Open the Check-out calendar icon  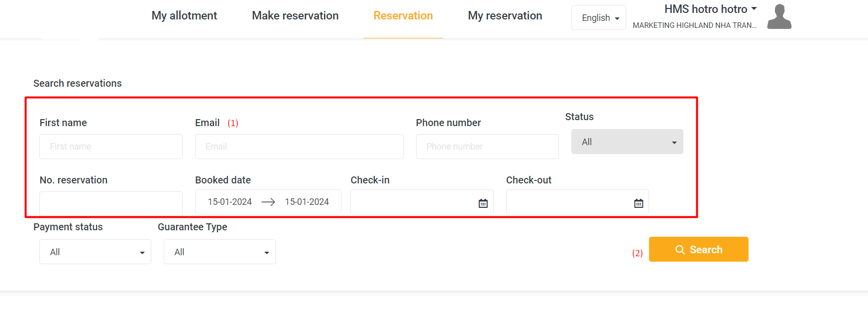[x=639, y=203]
